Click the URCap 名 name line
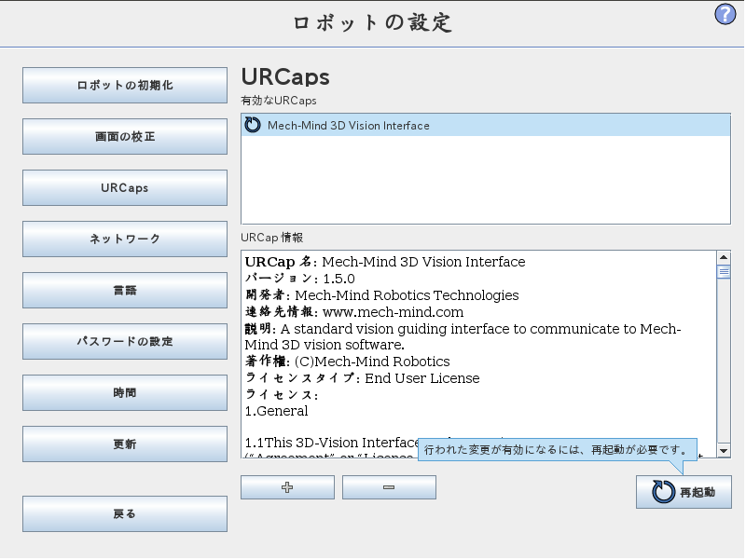The width and height of the screenshot is (746, 560). (385, 262)
